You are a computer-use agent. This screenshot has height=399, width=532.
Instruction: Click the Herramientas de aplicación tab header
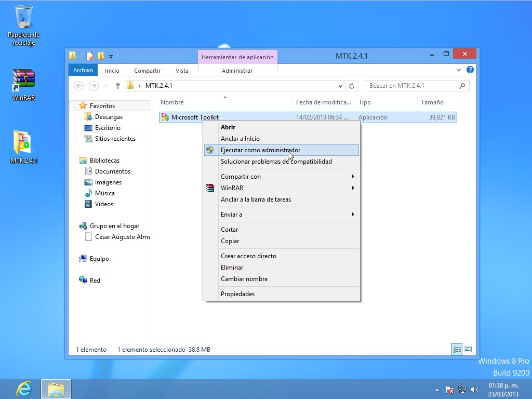237,57
